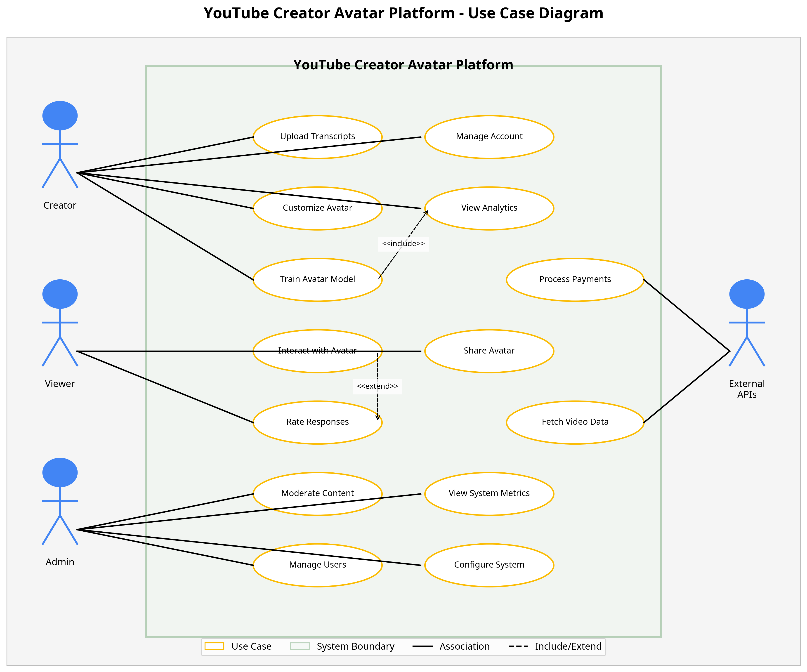Select the Interact with Avatar use case

point(317,351)
